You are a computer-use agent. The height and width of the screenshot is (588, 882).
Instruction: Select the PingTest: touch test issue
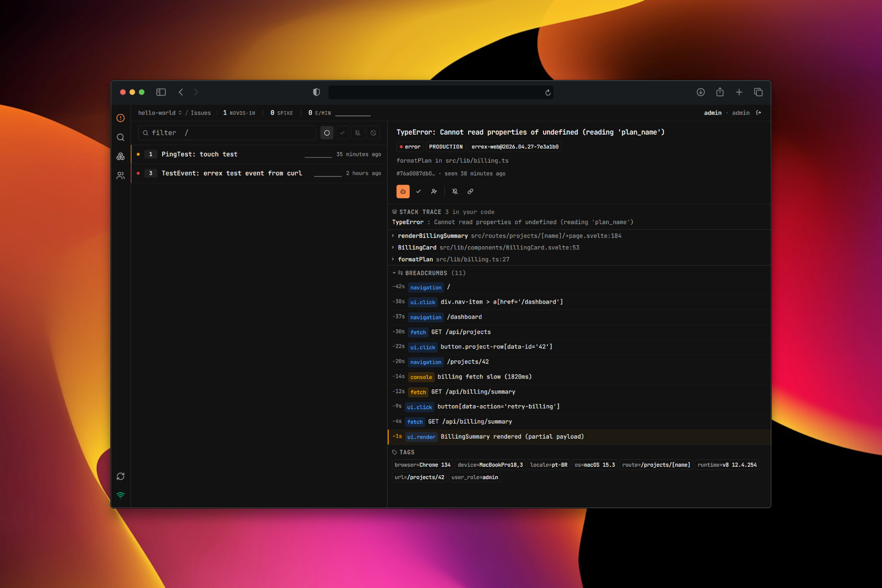point(259,154)
